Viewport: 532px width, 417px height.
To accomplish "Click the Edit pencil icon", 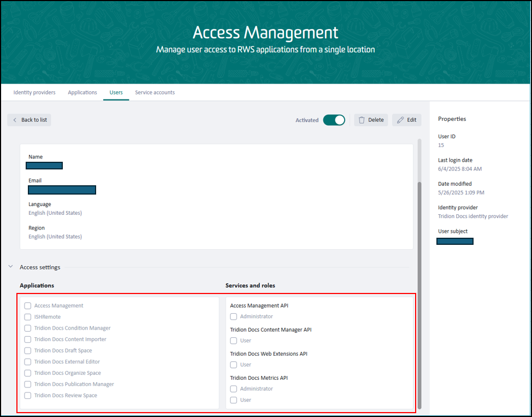I will tap(400, 120).
